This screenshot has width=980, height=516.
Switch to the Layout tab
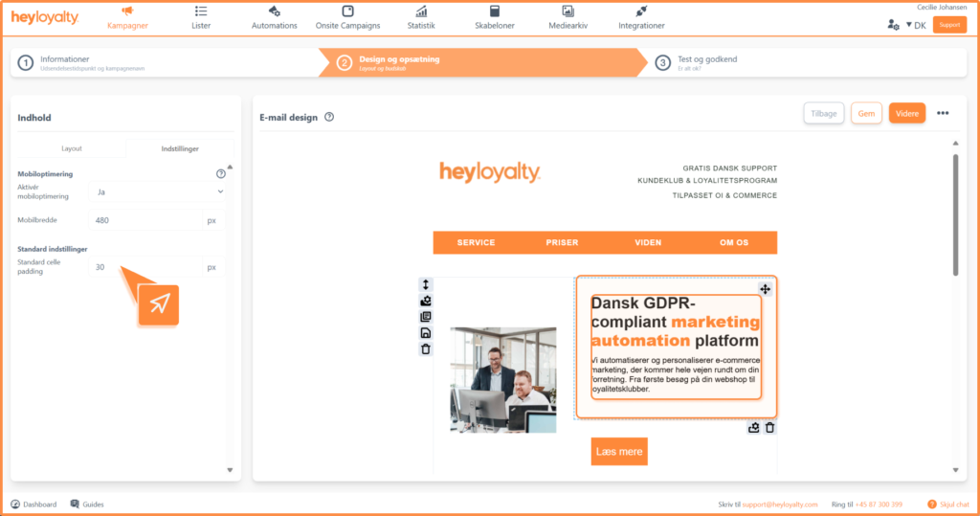point(72,148)
